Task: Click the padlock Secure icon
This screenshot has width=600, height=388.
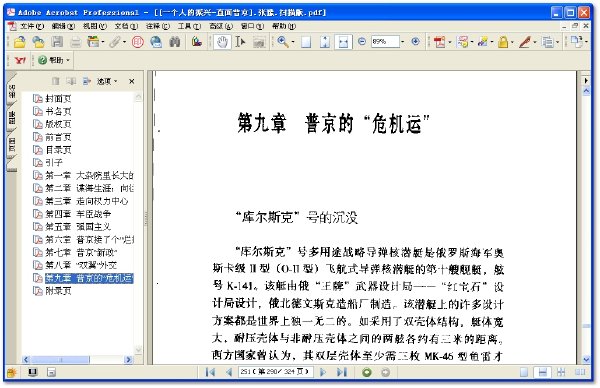Action: pyautogui.click(x=503, y=41)
